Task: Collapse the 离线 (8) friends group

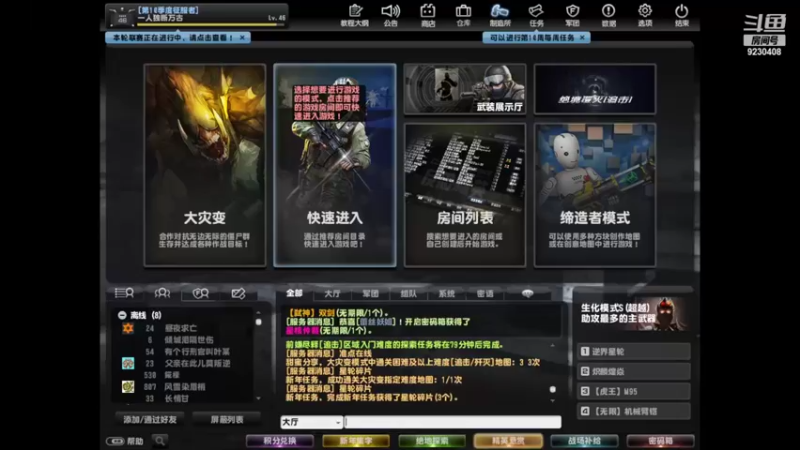Action: point(122,315)
